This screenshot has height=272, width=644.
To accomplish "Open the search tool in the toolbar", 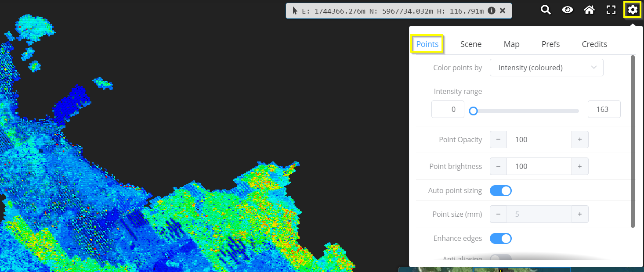I will 546,10.
